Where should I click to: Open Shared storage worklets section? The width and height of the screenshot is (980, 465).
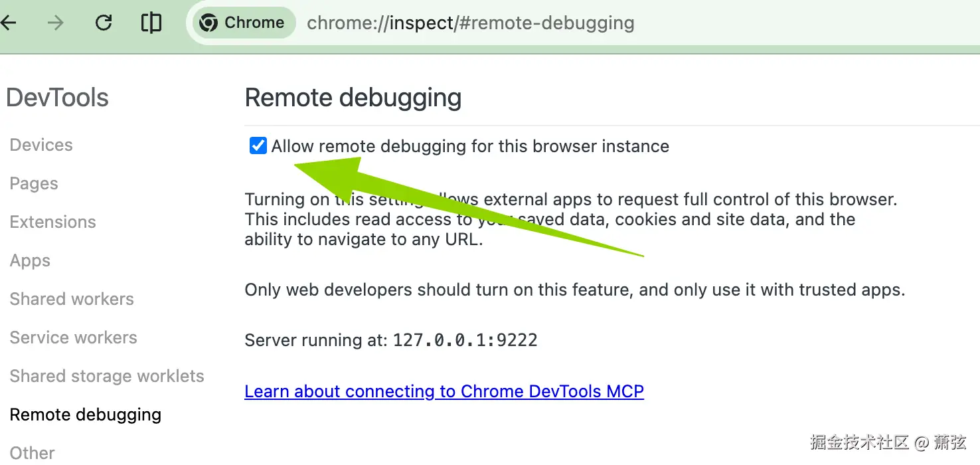tap(107, 376)
